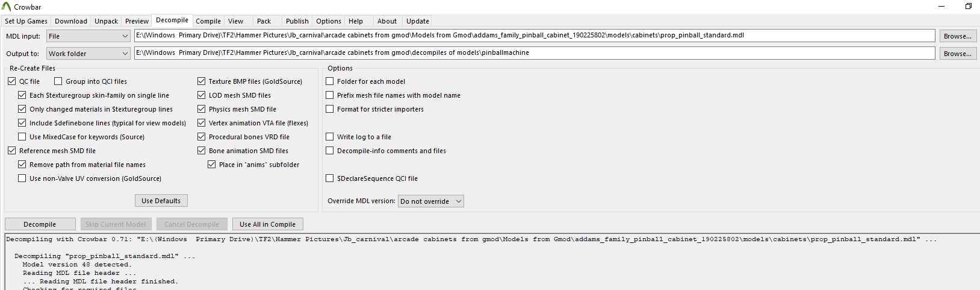980x290 pixels.
Task: Open the Set Up Games tab
Action: tap(26, 21)
